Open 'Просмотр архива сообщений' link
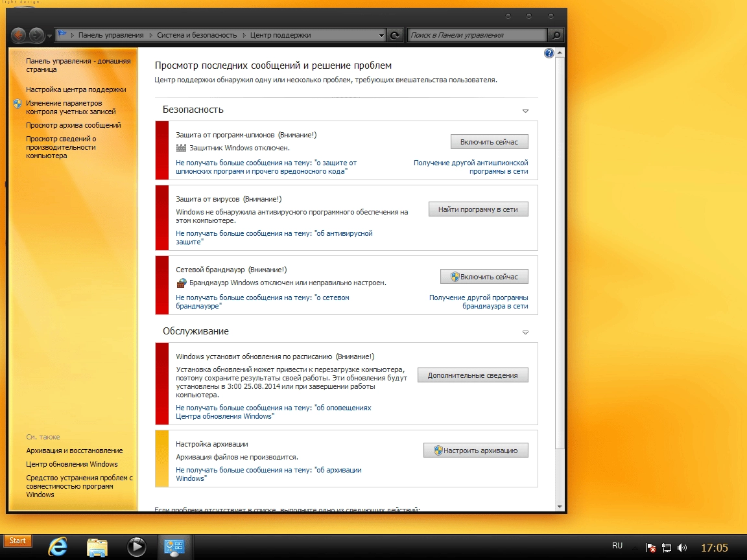The width and height of the screenshot is (747, 560). coord(73,125)
